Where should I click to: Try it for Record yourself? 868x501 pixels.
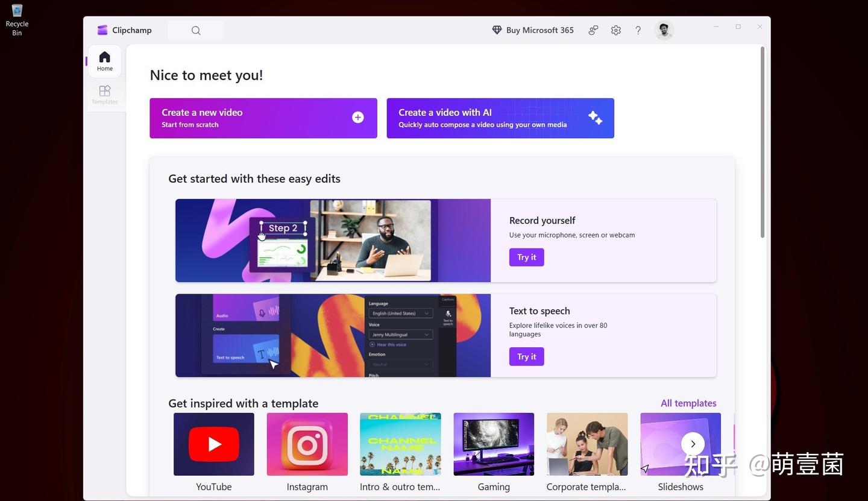coord(526,257)
